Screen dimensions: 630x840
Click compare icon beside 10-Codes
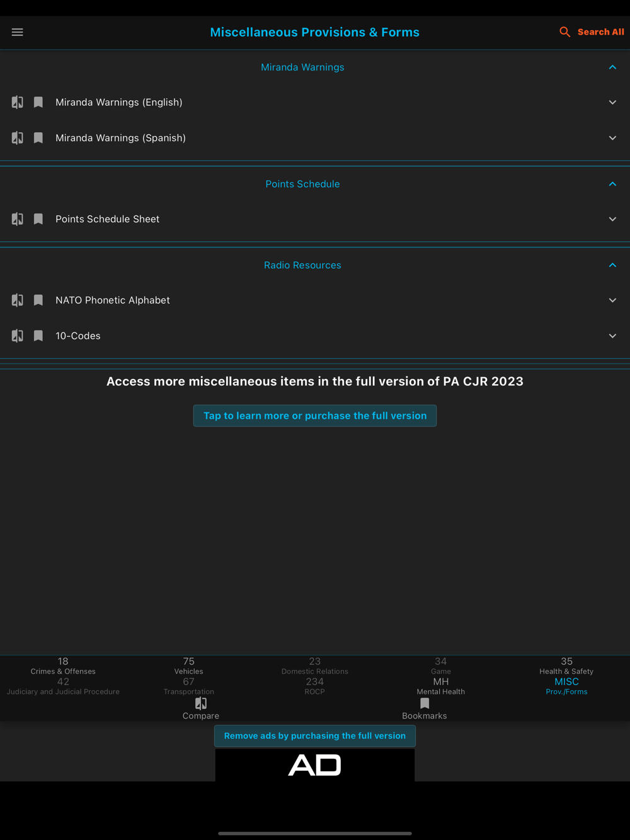[18, 336]
